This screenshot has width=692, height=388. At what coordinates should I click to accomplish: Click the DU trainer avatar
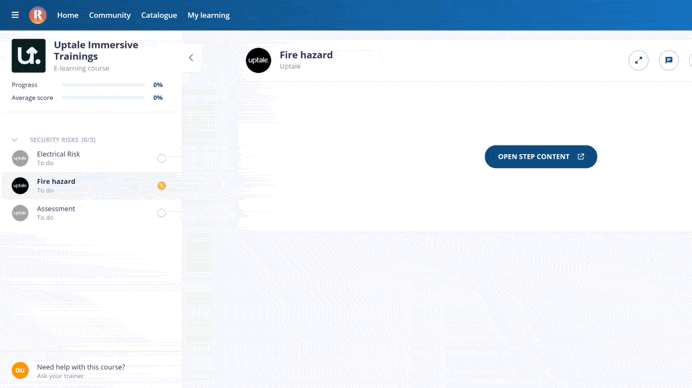20,370
